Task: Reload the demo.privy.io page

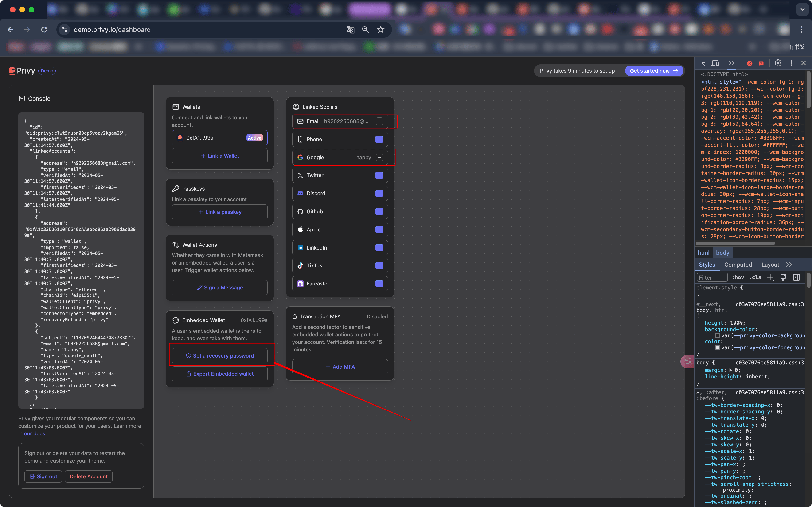Action: click(44, 30)
